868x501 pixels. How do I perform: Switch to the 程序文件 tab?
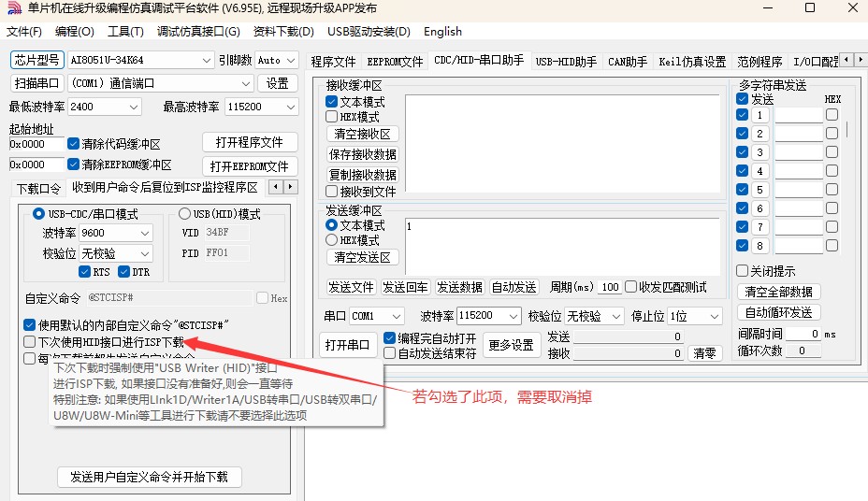(x=333, y=62)
